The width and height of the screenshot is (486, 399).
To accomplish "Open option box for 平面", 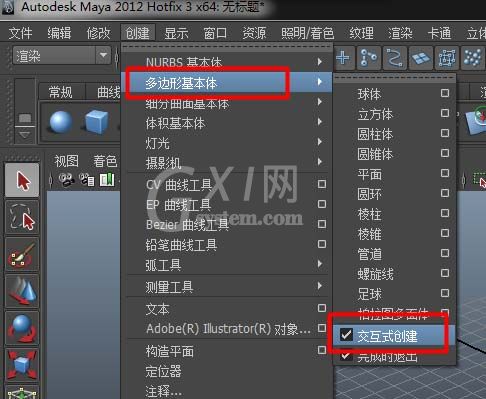I will tap(445, 173).
